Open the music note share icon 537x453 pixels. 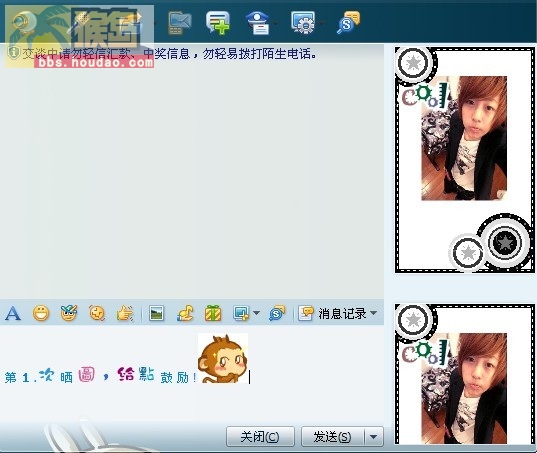[x=185, y=313]
